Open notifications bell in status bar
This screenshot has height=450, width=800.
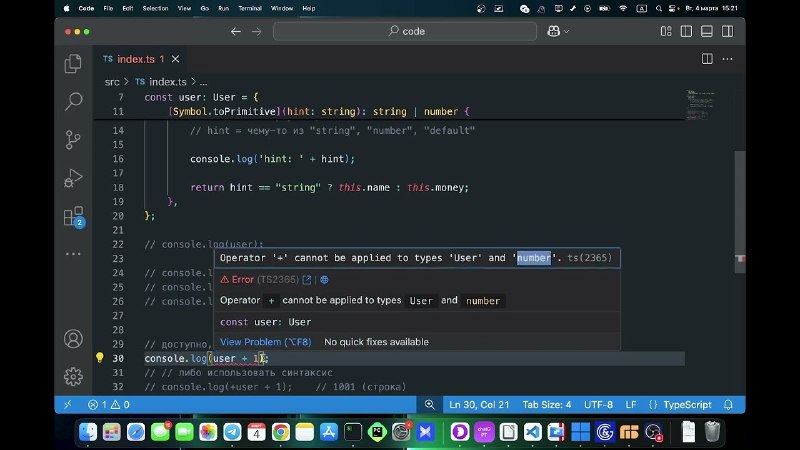tap(728, 405)
